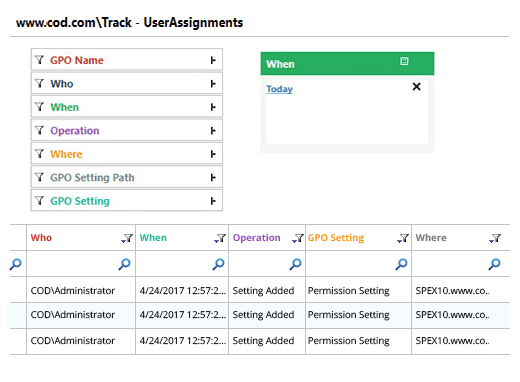Expand the GPO Name filter arrow

pos(213,60)
